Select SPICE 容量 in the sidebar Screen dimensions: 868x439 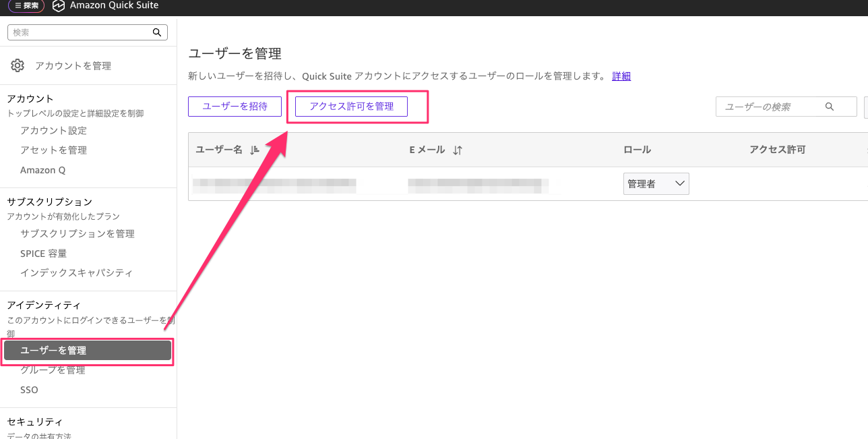43,254
